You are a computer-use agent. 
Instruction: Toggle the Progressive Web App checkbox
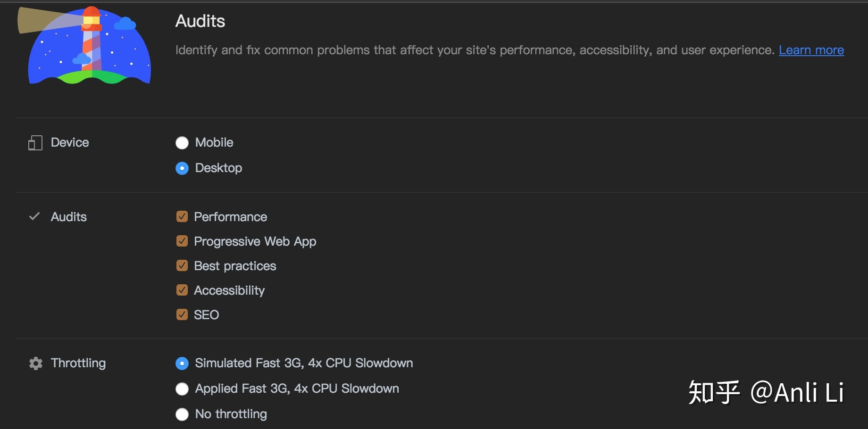182,241
